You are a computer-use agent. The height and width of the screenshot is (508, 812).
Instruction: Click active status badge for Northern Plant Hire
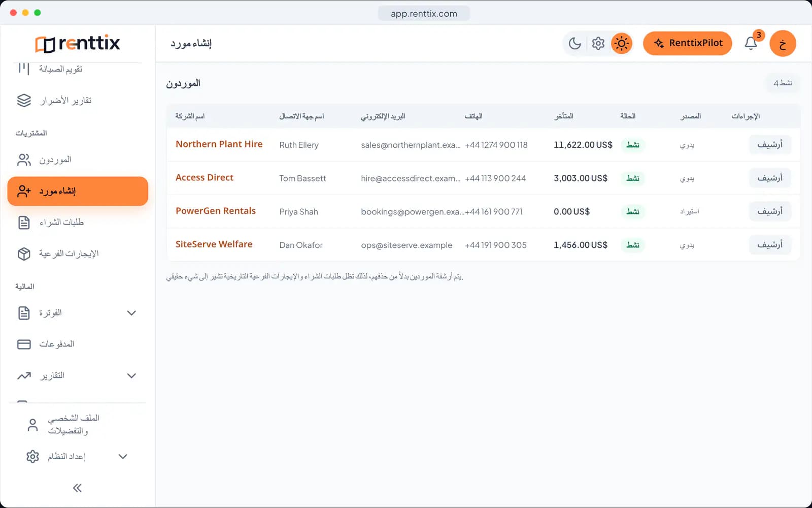tap(633, 145)
